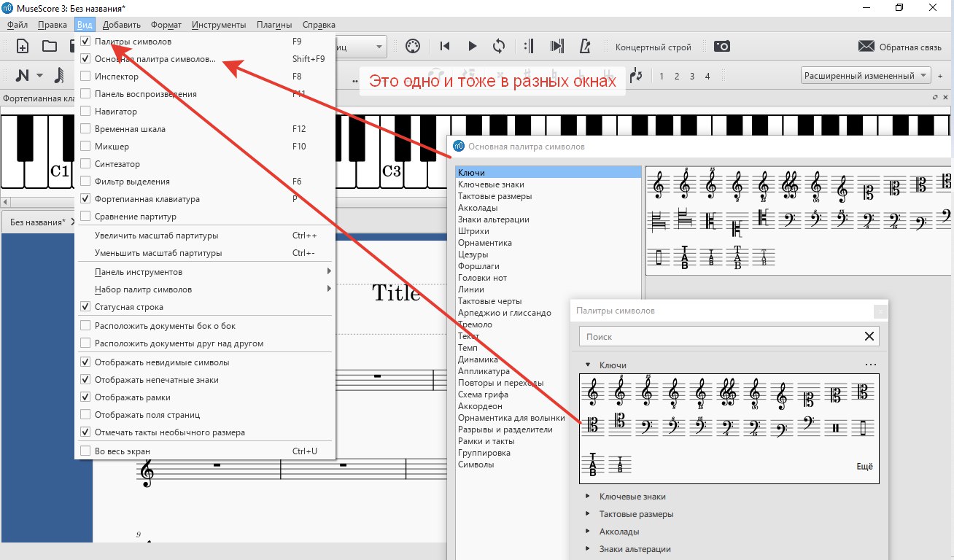954x560 pixels.
Task: Select voice 1 in toolbar
Action: pos(662,76)
